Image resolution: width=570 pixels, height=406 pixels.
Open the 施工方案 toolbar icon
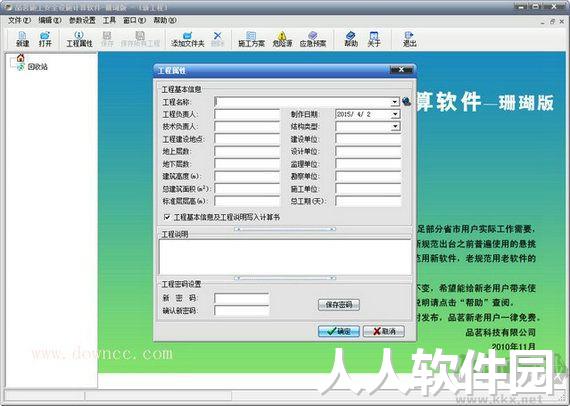(x=251, y=39)
